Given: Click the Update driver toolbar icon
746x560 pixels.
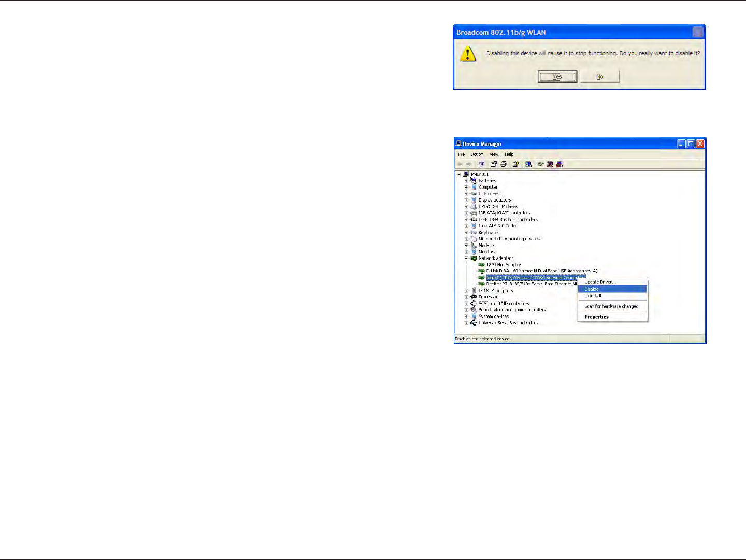Looking at the screenshot, I should coord(540,164).
